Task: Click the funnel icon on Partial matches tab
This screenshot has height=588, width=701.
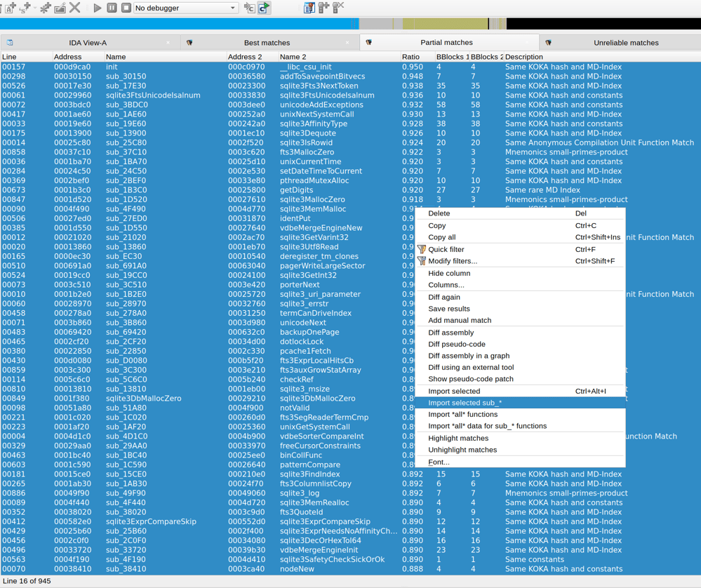Action: [370, 42]
